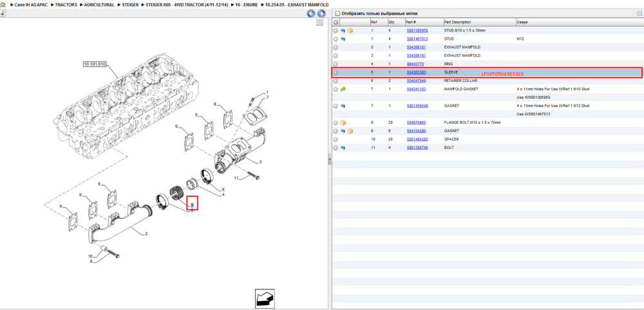
Task: Add SPACER 5801484382 with circle icon
Action: click(x=336, y=139)
